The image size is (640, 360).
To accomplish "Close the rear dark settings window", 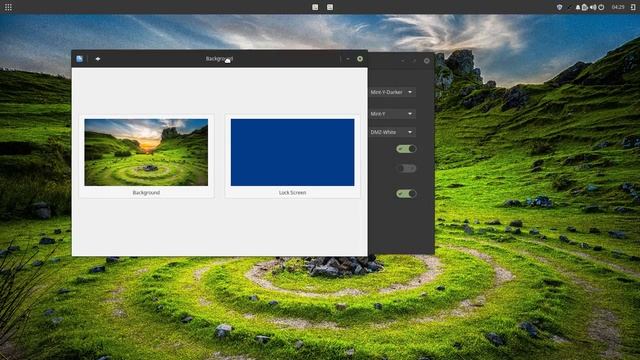I will [x=427, y=60].
